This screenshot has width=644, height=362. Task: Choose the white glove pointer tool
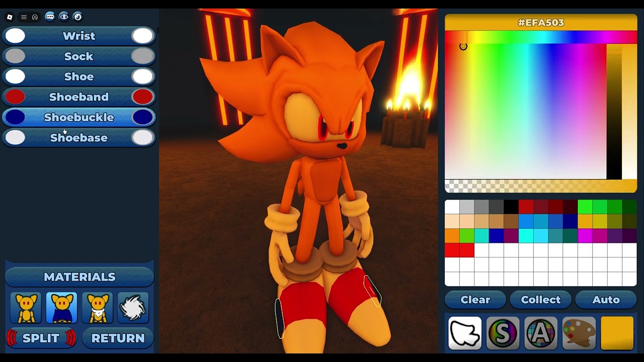point(464,333)
